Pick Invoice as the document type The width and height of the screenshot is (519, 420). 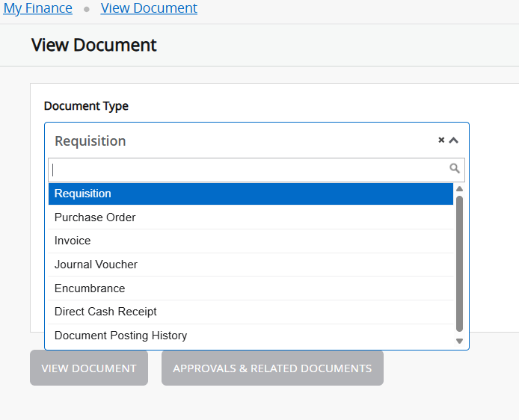tap(251, 241)
